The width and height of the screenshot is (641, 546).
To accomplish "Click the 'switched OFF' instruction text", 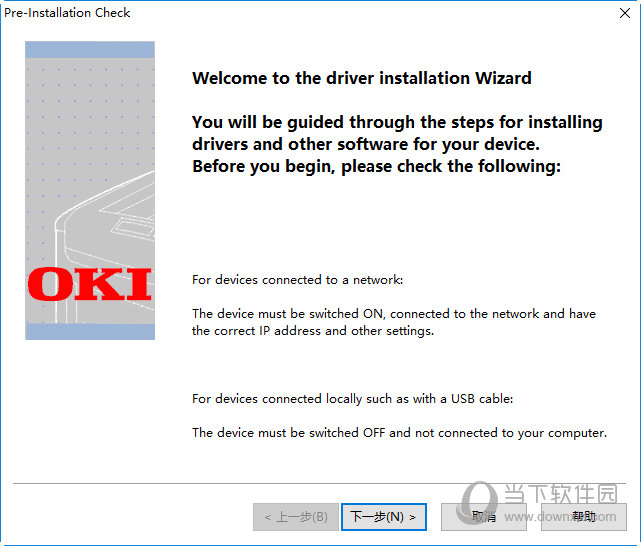I will coord(399,433).
